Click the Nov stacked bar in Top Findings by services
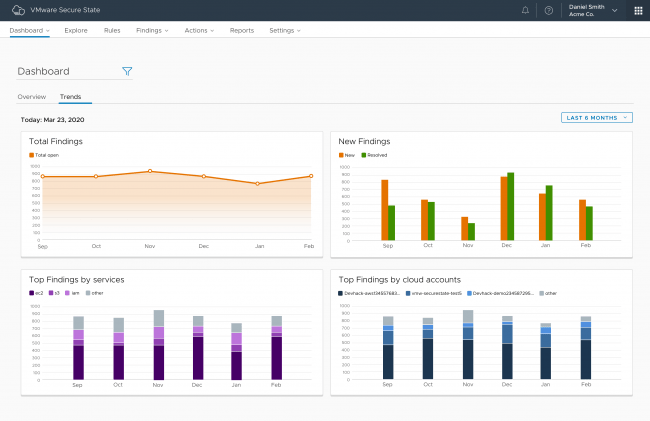The height and width of the screenshot is (421, 650). (159, 345)
